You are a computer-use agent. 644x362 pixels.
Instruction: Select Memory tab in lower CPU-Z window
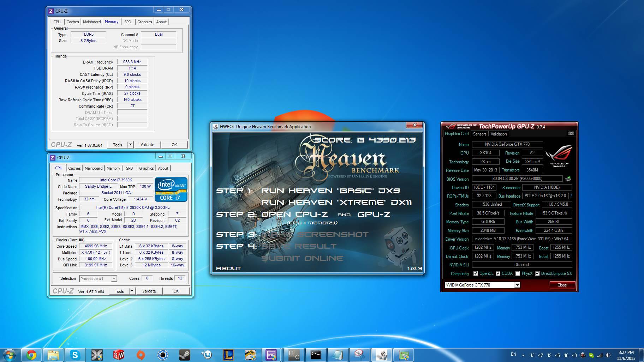[x=113, y=168]
